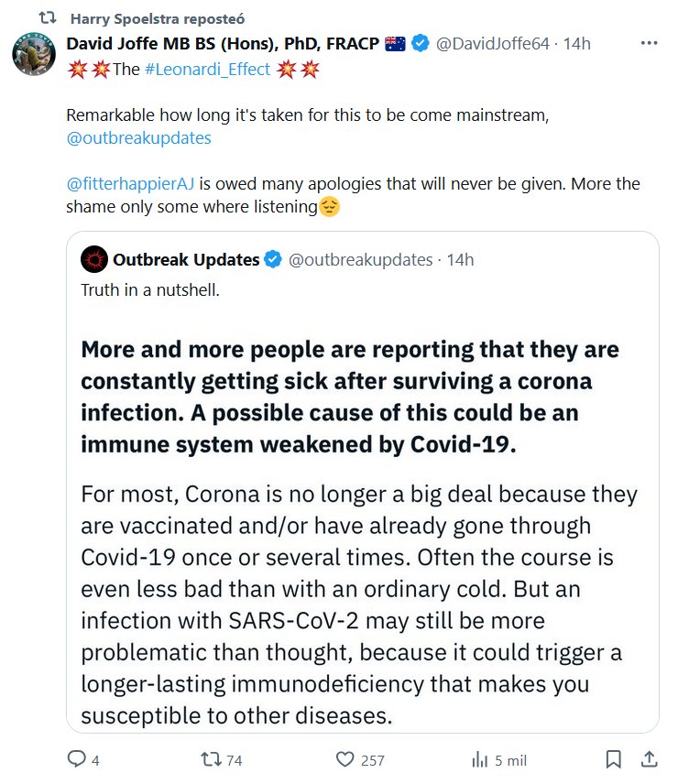Like the tweet with the heart icon
Viewport: 678px width, 784px height.
tap(344, 759)
